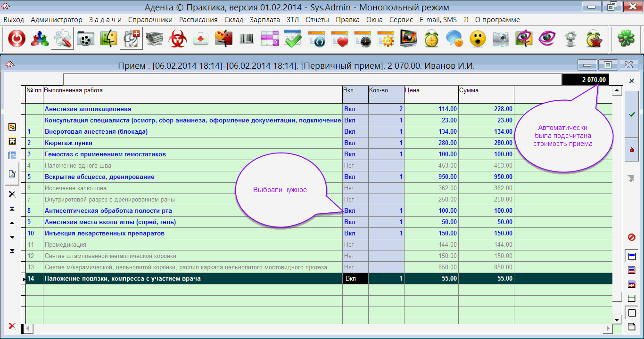Click the film reel folder toolbar icon
The height and width of the screenshot is (339, 644).
click(x=86, y=40)
